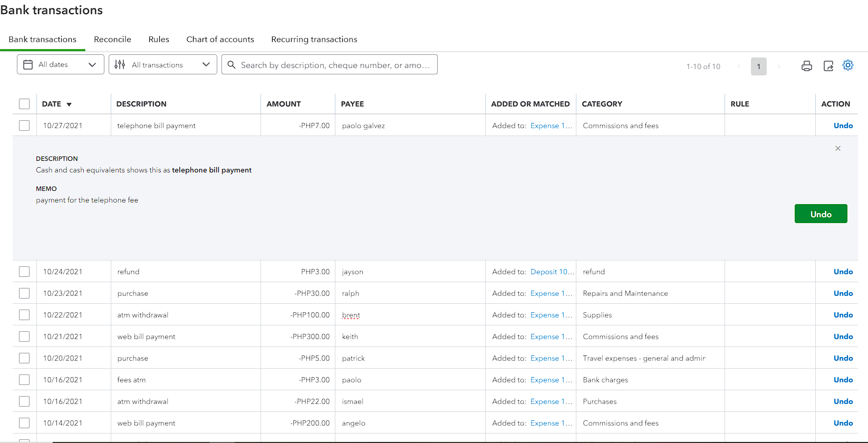Screen dimensions: 868x443
Task: Open the Expense link in the ralph row
Action: pyautogui.click(x=551, y=293)
